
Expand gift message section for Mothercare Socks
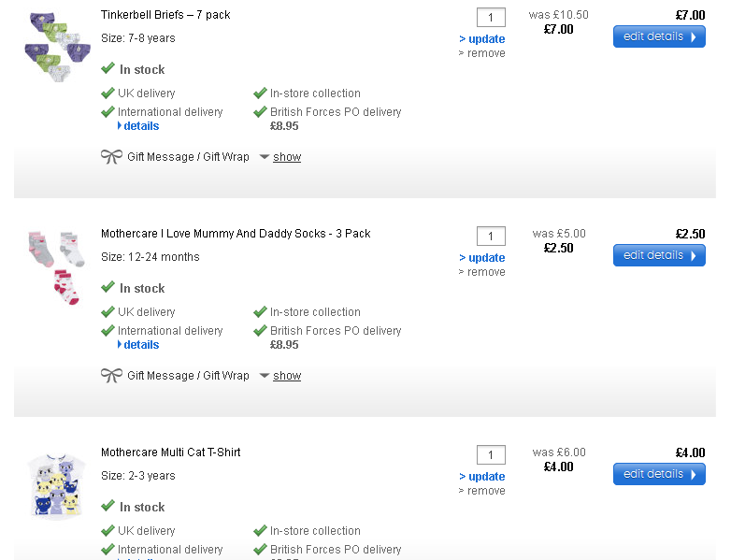[286, 376]
